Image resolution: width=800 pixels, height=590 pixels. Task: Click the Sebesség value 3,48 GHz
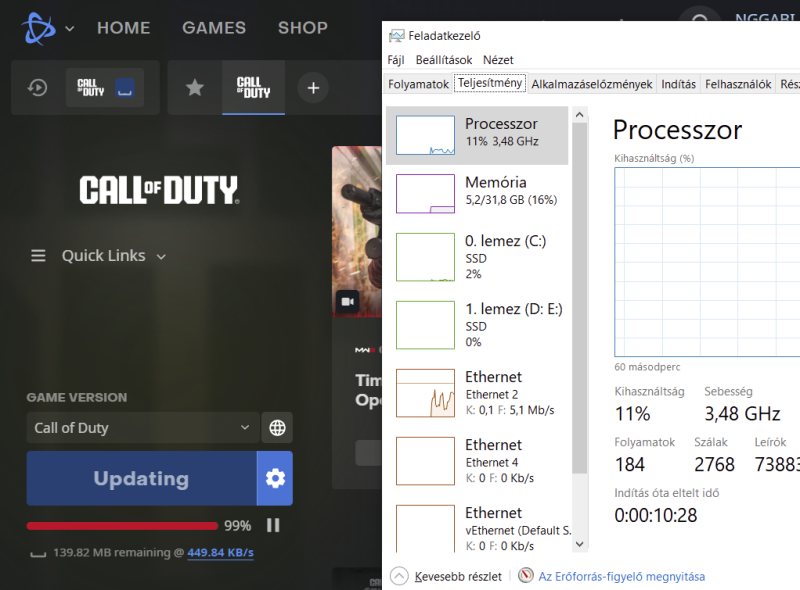[742, 414]
